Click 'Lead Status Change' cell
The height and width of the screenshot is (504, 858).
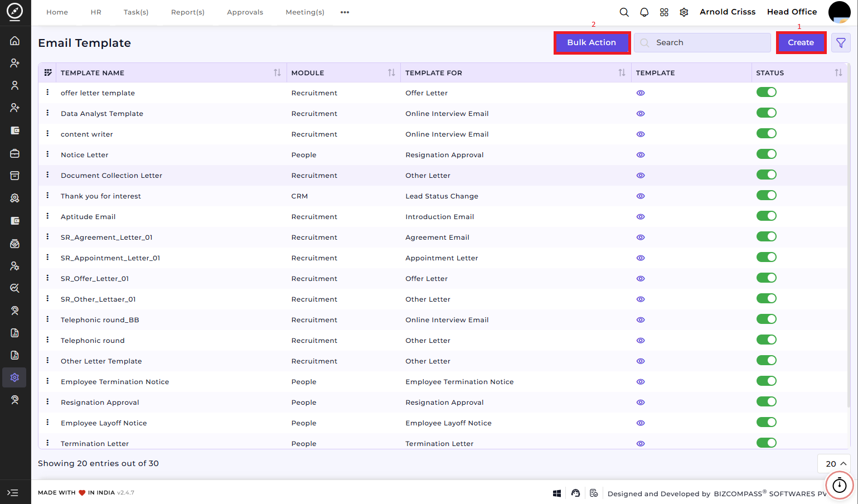[442, 196]
